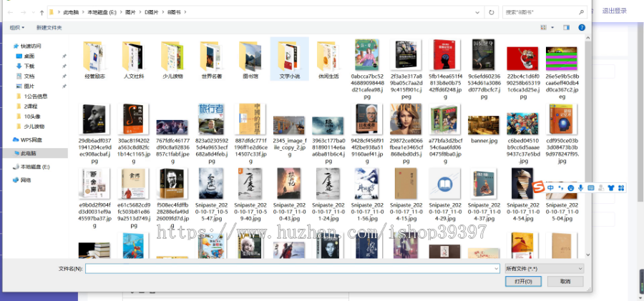Click 快速访问 in the navigation pane
644x301 pixels.
pyautogui.click(x=31, y=46)
